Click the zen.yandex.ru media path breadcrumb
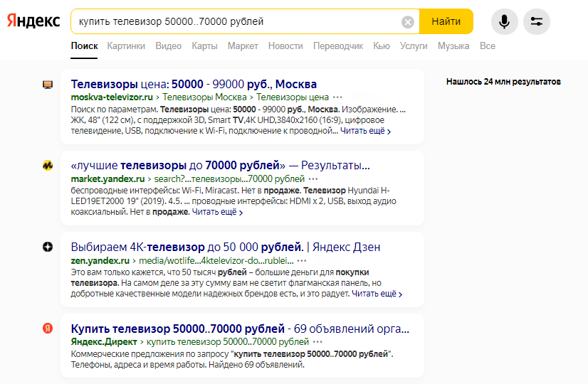Image resolution: width=588 pixels, height=384 pixels. [216, 261]
